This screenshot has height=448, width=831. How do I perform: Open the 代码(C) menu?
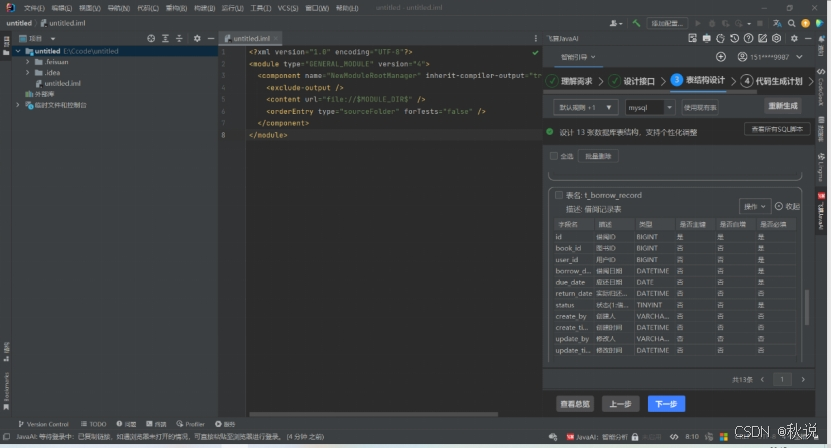point(148,8)
